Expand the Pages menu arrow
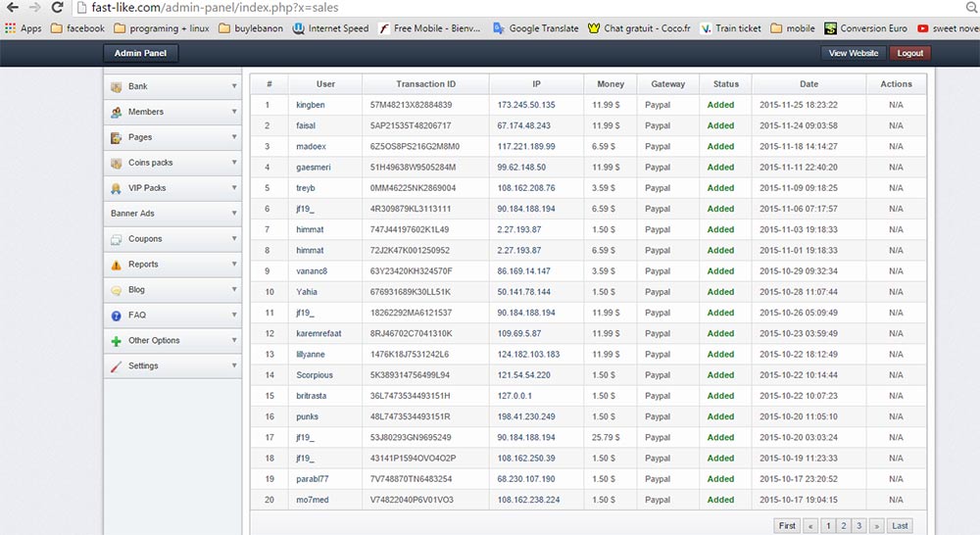Image resolution: width=980 pixels, height=535 pixels. click(234, 137)
